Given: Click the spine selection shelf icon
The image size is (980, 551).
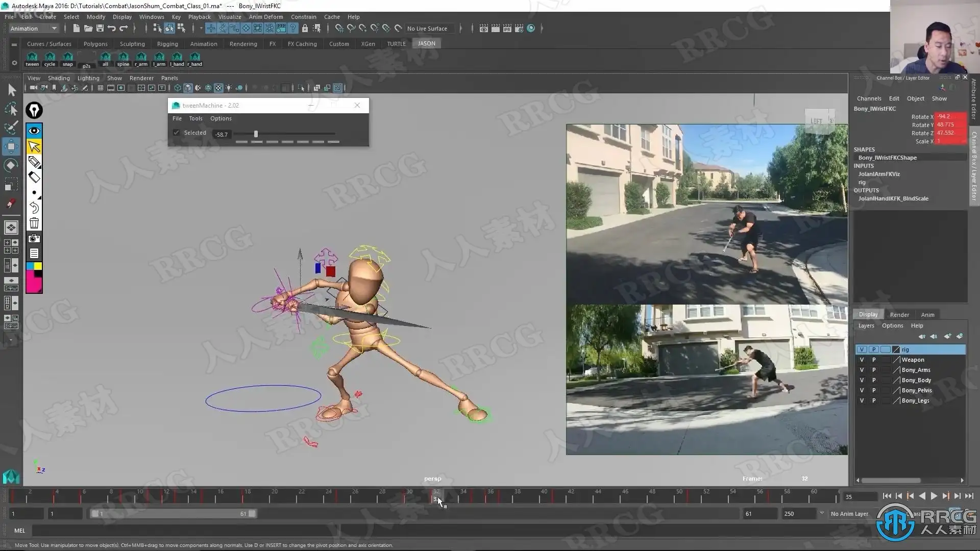Looking at the screenshot, I should (x=123, y=58).
